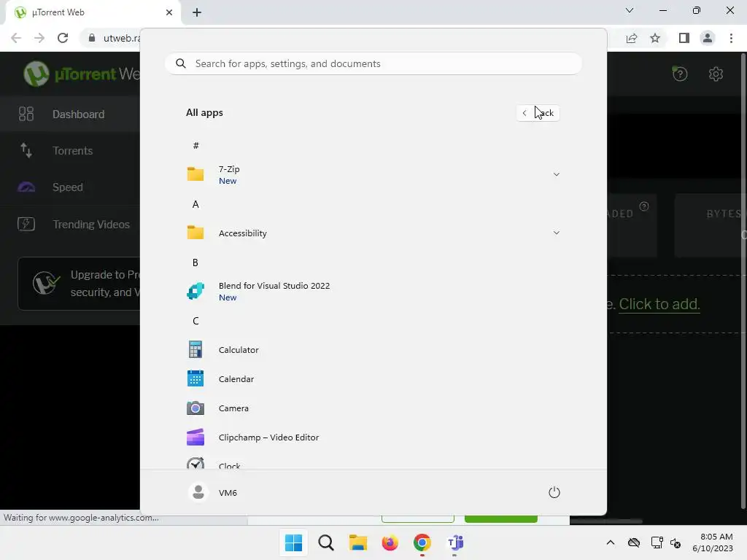Go forward in Chrome history
This screenshot has height=560, width=747.
coord(39,38)
